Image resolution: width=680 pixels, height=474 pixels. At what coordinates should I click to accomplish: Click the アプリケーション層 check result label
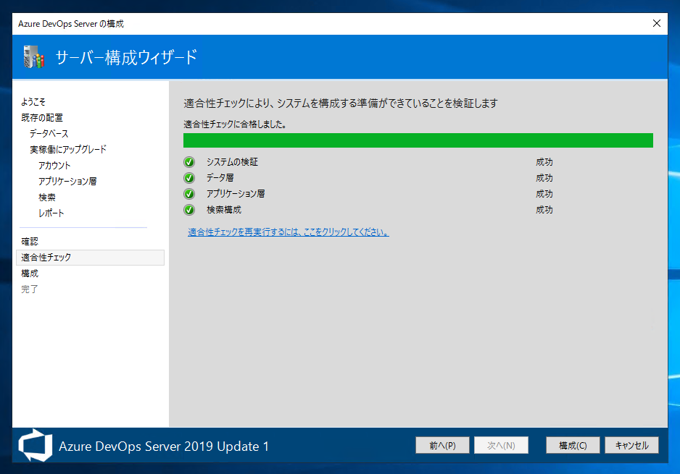point(235,194)
